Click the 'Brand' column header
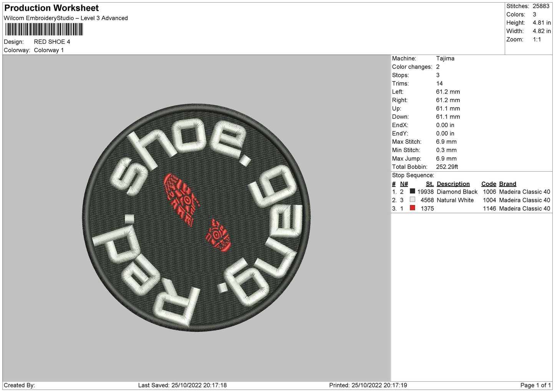Image resolution: width=555 pixels, height=392 pixels. pyautogui.click(x=508, y=184)
